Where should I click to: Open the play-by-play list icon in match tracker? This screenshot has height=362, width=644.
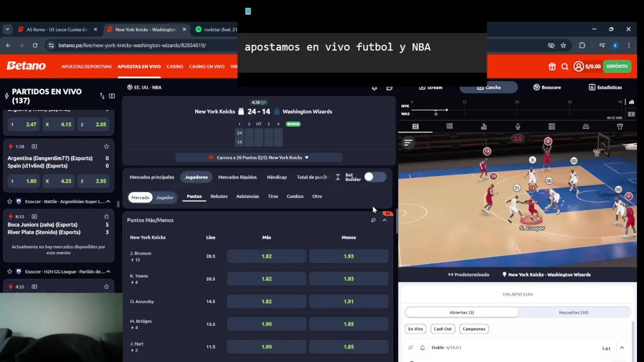pyautogui.click(x=449, y=127)
